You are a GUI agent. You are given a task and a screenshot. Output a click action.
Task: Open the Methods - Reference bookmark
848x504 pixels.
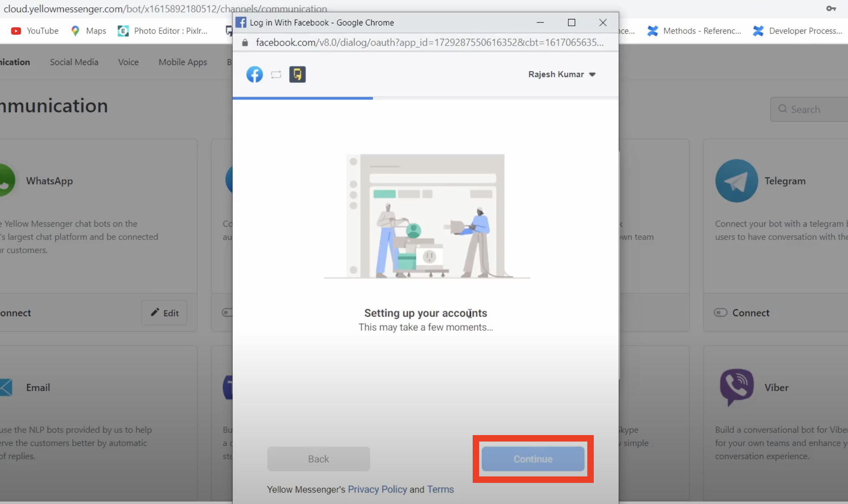tap(694, 31)
